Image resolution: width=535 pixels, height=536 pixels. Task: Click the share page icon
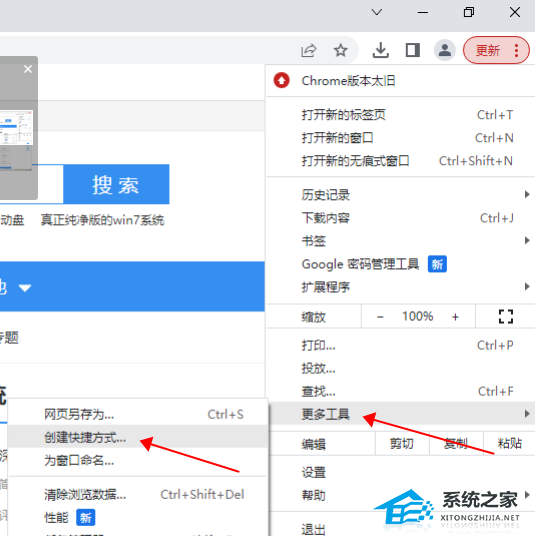click(x=309, y=51)
